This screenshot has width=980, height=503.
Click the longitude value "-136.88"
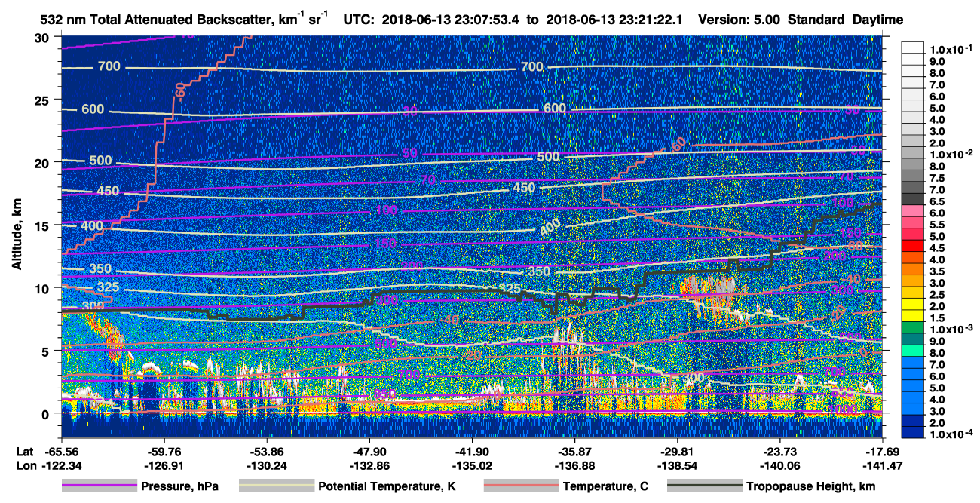(x=574, y=465)
